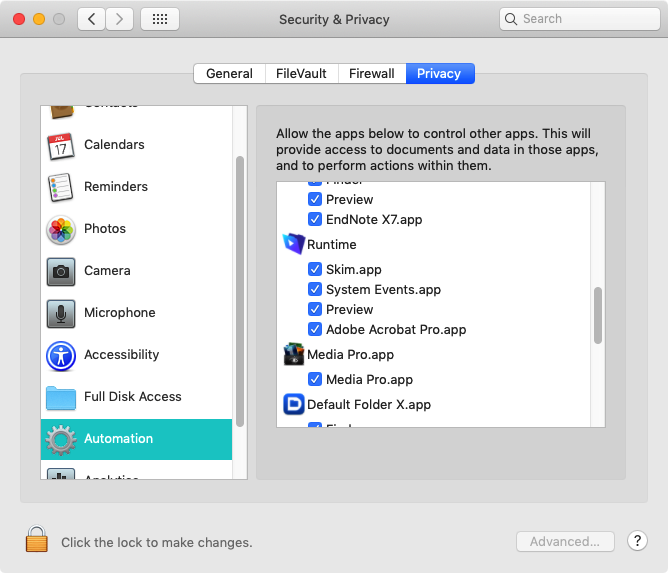Select Photos label in privacy list
Image resolution: width=668 pixels, height=573 pixels.
[105, 229]
